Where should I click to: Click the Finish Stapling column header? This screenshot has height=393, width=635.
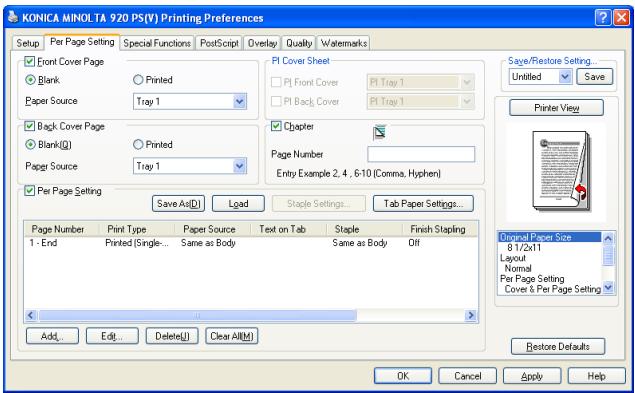pyautogui.click(x=440, y=229)
